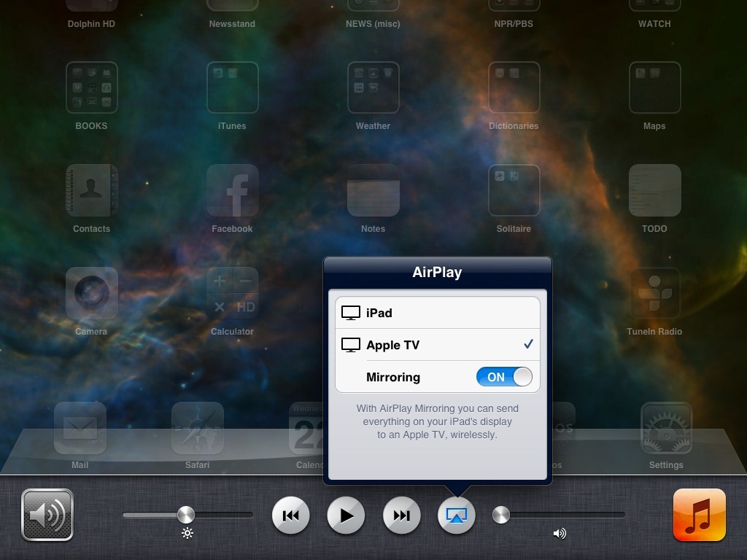Screen dimensions: 747x560
Task: Select Apple TV as AirPlay output
Action: click(438, 345)
